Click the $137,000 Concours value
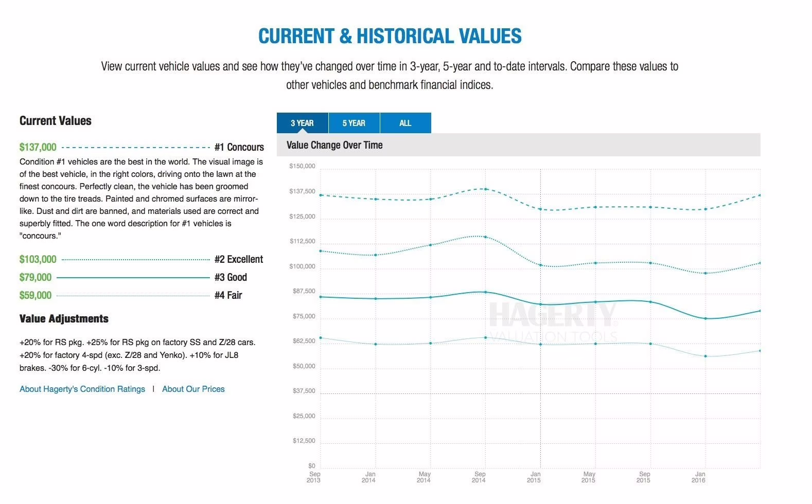Viewport: 812px width, 504px height. coord(38,147)
